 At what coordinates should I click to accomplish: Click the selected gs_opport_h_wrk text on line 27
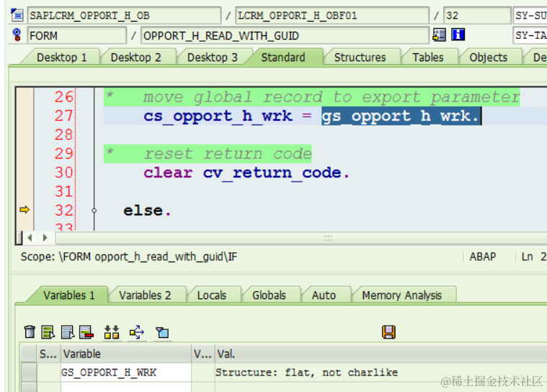coord(401,116)
